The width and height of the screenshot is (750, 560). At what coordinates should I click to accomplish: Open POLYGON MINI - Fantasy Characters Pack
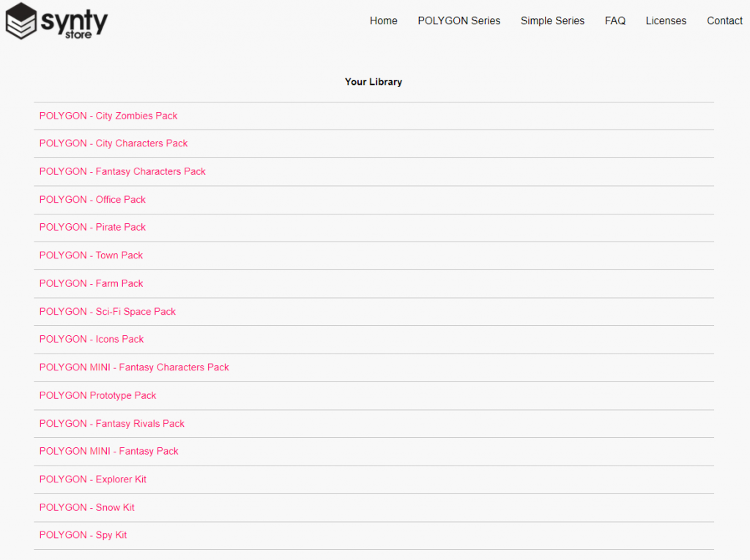click(134, 367)
